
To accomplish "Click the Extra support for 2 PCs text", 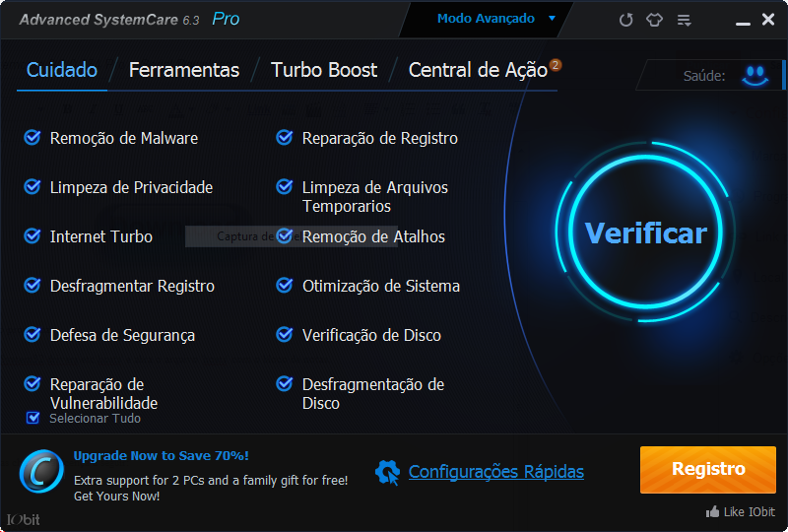I will pyautogui.click(x=211, y=480).
